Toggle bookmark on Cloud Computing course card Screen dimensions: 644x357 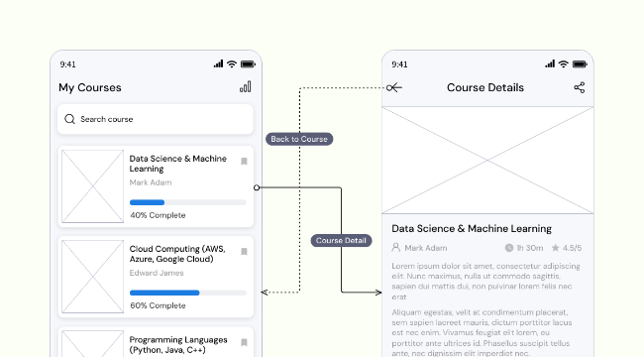pos(244,251)
